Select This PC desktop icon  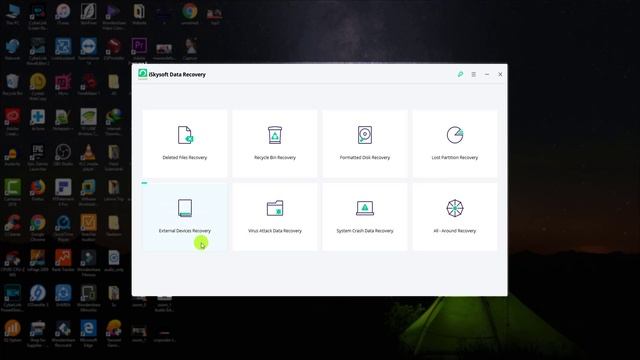pos(13,15)
